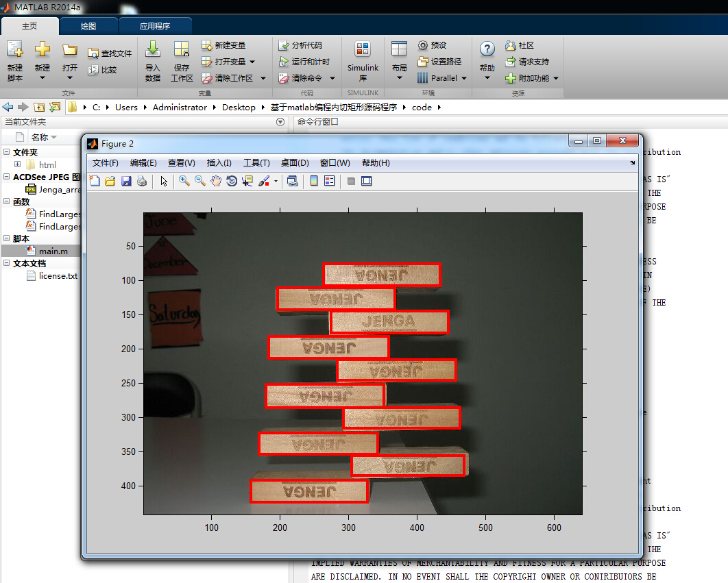The width and height of the screenshot is (728, 583).
Task: Select the Administrator path segment
Action: click(180, 108)
